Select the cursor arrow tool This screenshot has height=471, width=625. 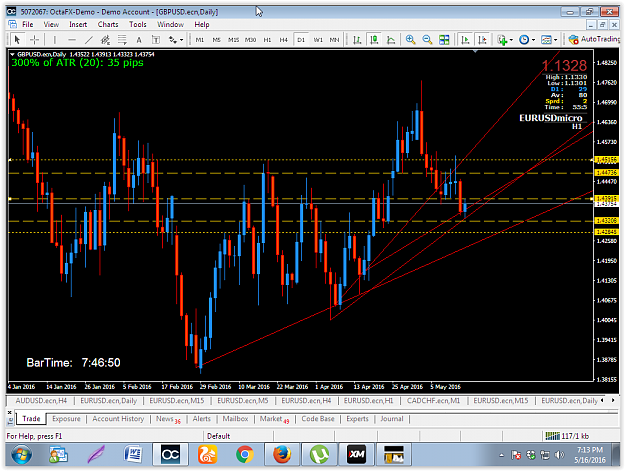point(17,39)
